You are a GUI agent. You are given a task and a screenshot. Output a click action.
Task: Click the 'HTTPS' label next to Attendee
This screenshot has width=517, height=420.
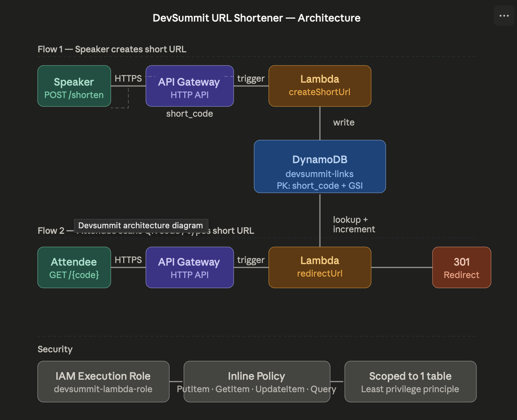[x=128, y=260]
